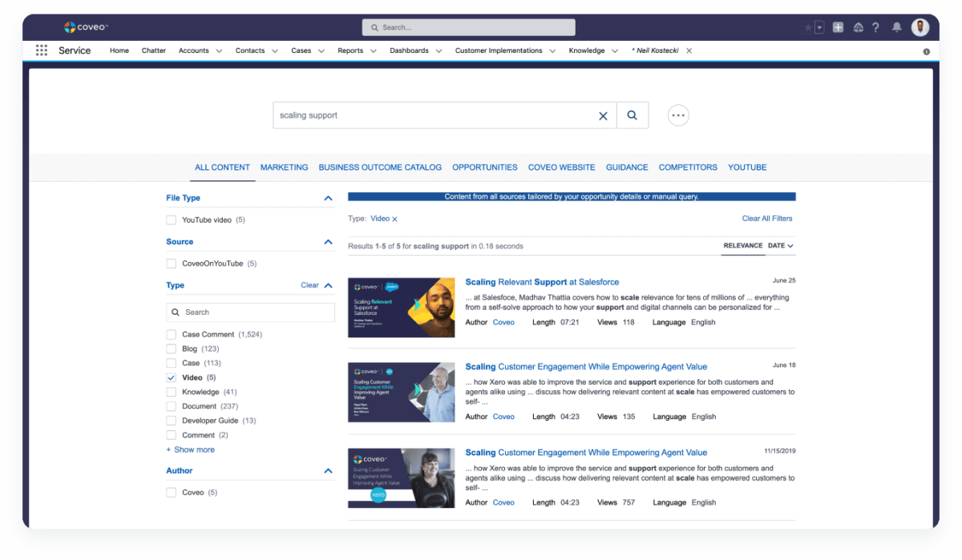The height and width of the screenshot is (560, 962).
Task: Check the YouTube video file type filter
Action: coord(172,220)
